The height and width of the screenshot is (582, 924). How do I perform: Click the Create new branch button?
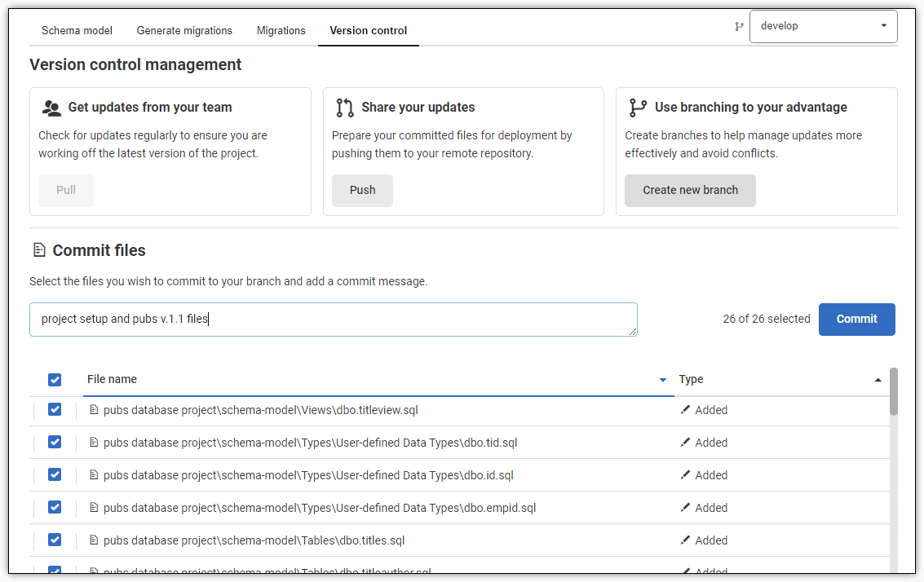690,190
